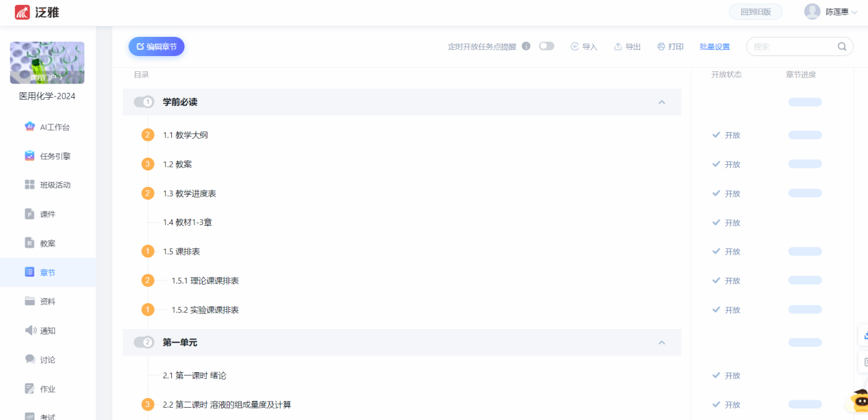Click the AI工作台 sidebar icon

29,127
